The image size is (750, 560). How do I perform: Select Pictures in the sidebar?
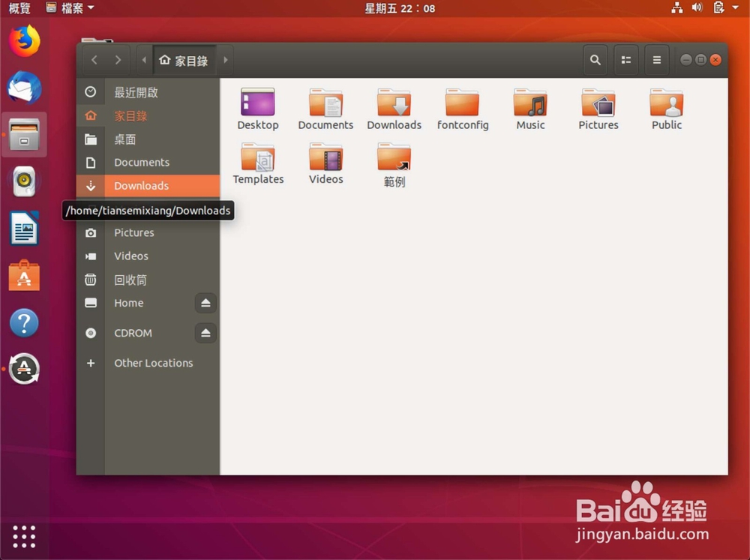coord(148,233)
